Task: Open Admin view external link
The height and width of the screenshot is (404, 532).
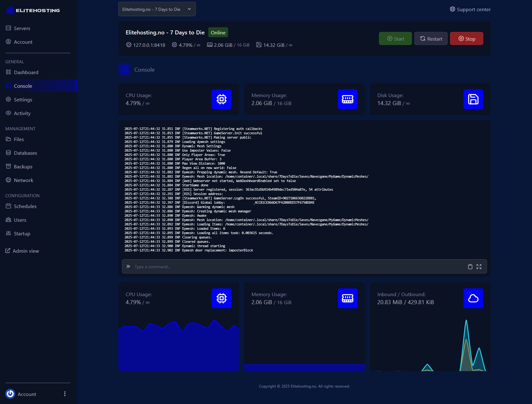Action: point(22,251)
